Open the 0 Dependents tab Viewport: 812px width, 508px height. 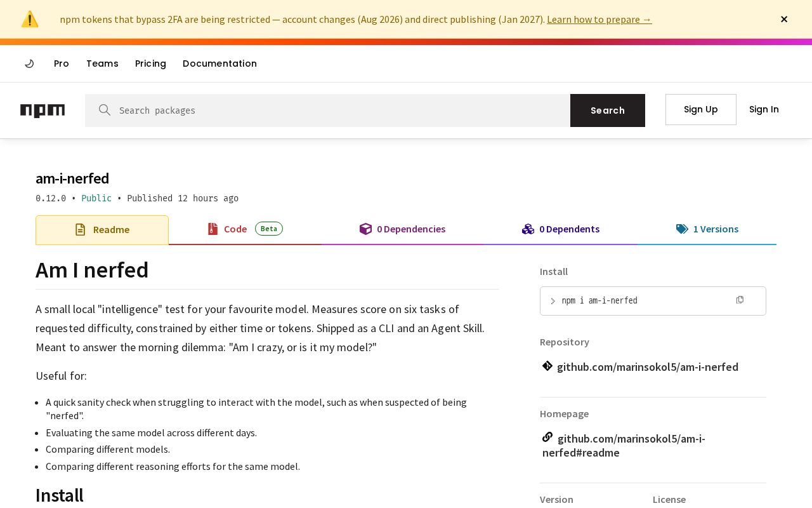561,229
